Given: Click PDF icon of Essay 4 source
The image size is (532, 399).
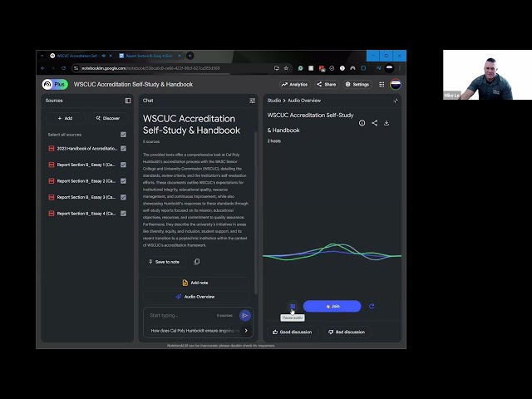Looking at the screenshot, I should [52, 214].
